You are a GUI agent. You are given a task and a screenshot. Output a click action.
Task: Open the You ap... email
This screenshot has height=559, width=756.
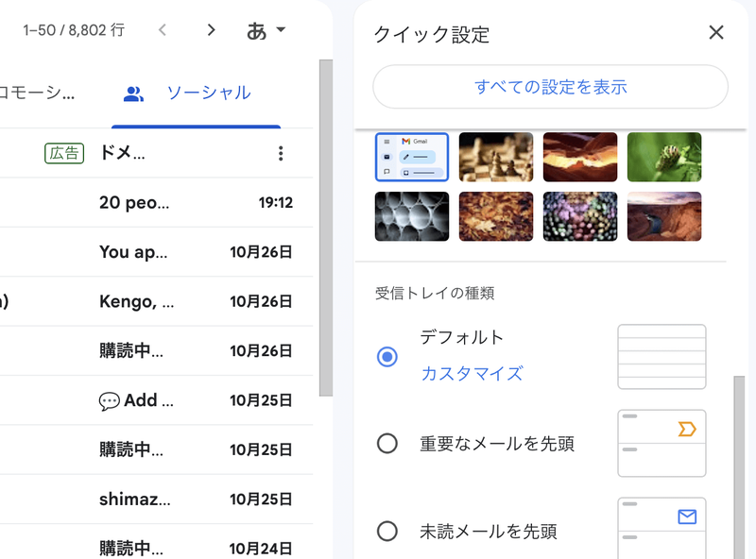(x=157, y=251)
